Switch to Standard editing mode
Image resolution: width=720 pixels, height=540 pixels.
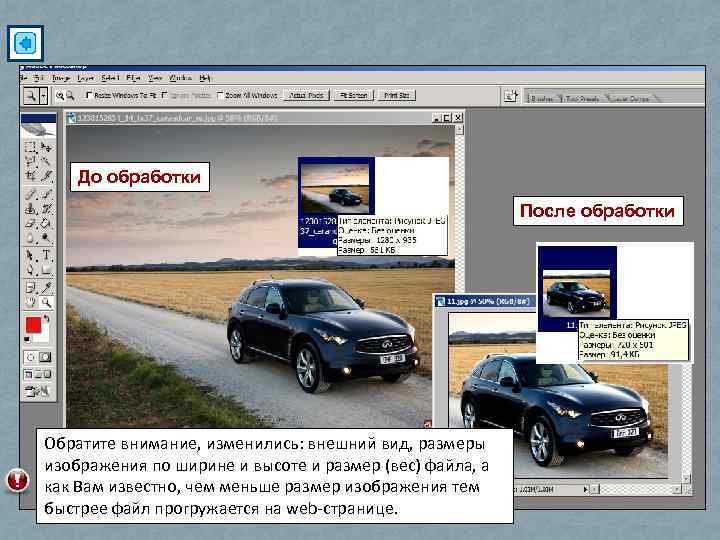pyautogui.click(x=31, y=357)
